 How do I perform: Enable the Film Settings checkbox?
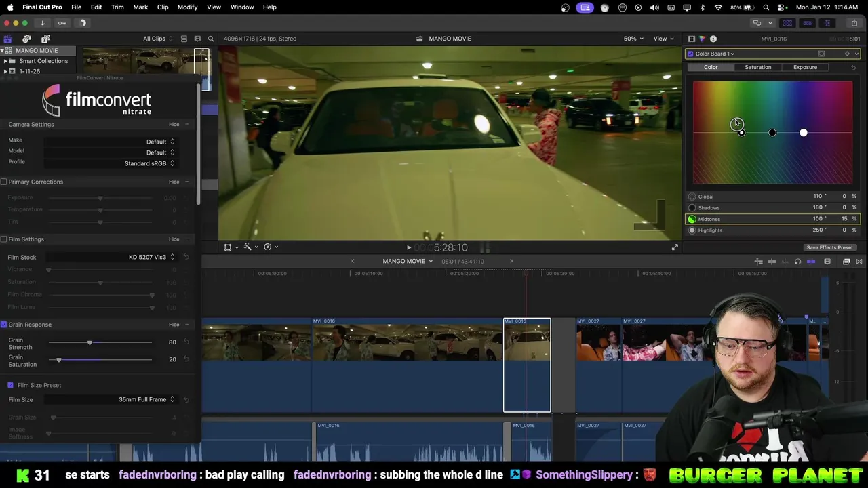4,239
